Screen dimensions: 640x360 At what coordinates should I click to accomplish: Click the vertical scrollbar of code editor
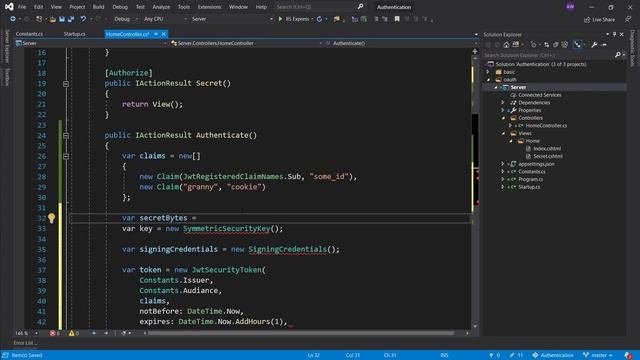[x=475, y=192]
